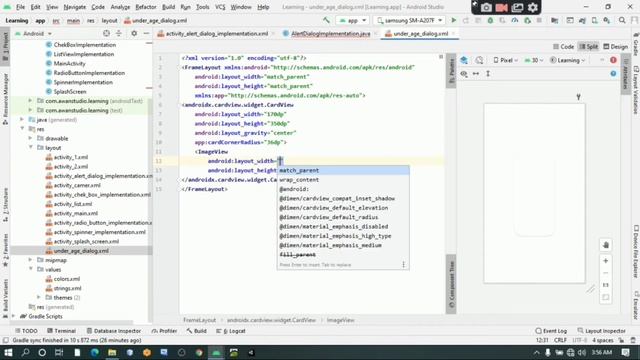This screenshot has width=640, height=360.
Task: Switch to activity_alert_dialog_implementation.xml tab
Action: pos(216,34)
